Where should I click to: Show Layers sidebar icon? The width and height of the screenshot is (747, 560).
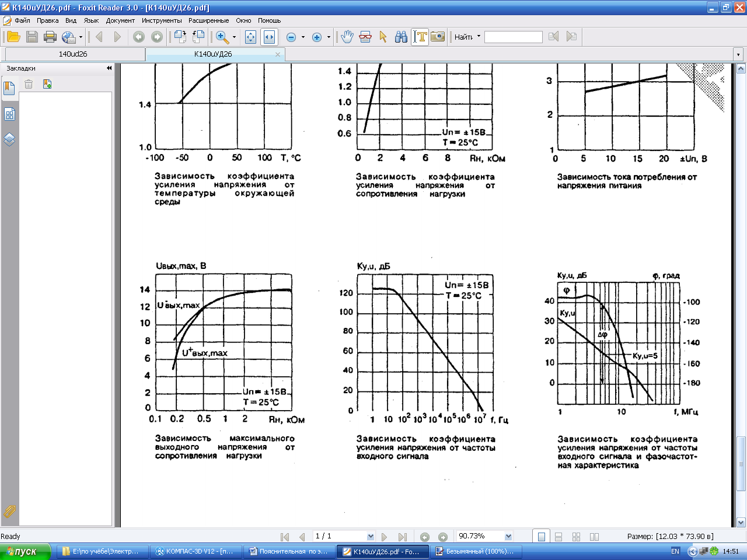(x=9, y=139)
